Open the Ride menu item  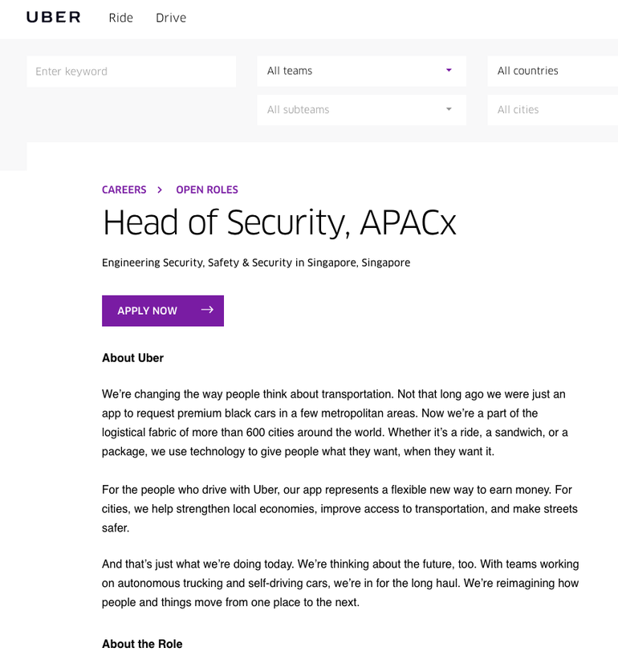coord(121,18)
